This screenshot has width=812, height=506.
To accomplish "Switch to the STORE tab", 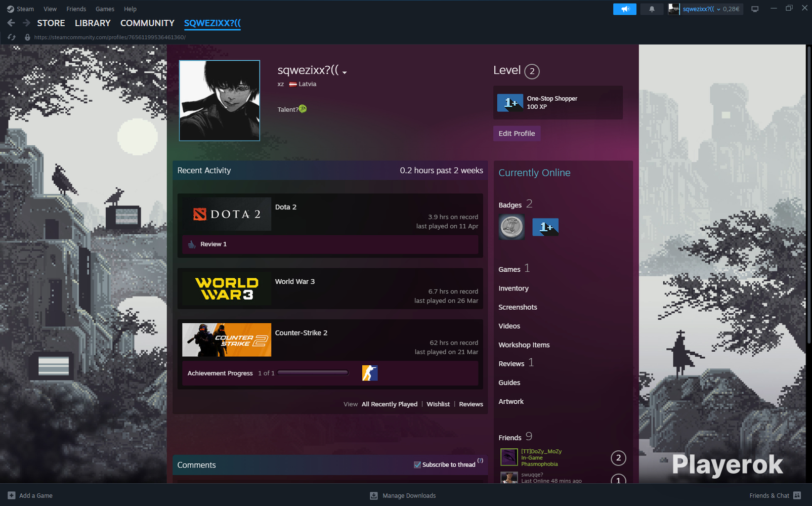I will pos(51,23).
